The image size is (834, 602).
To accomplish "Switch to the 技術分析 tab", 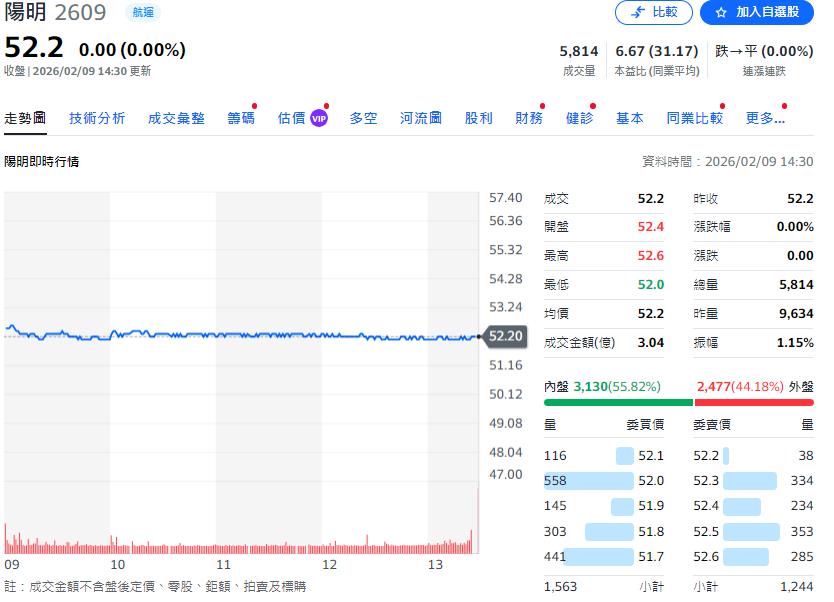I will coord(97,117).
